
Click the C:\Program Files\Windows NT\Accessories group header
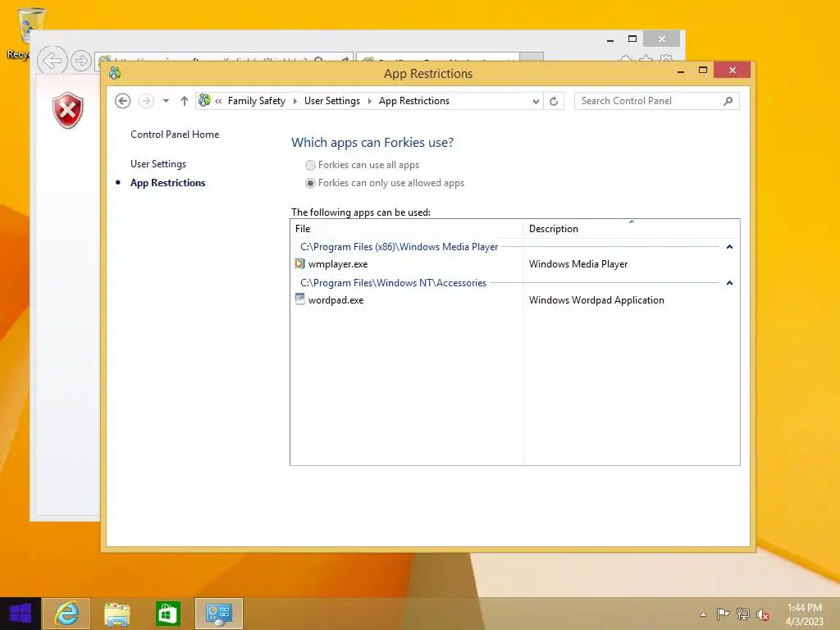coord(393,283)
